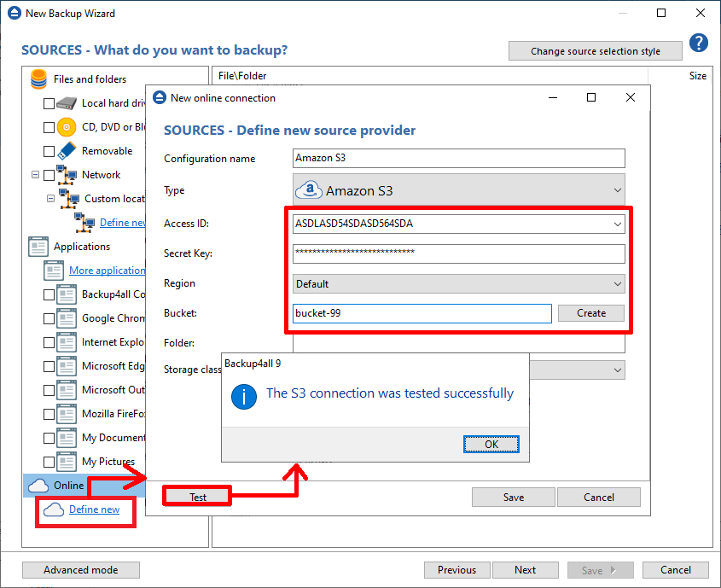721x588 pixels.
Task: Select the Online category in sources tree
Action: pos(84,486)
